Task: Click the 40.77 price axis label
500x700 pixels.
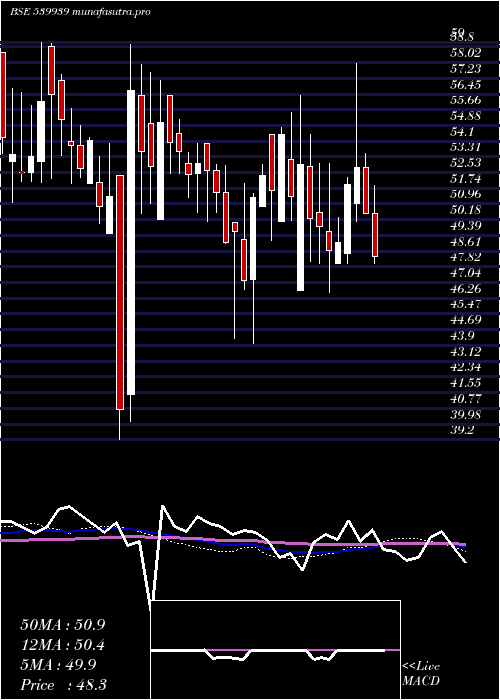Action: click(466, 399)
